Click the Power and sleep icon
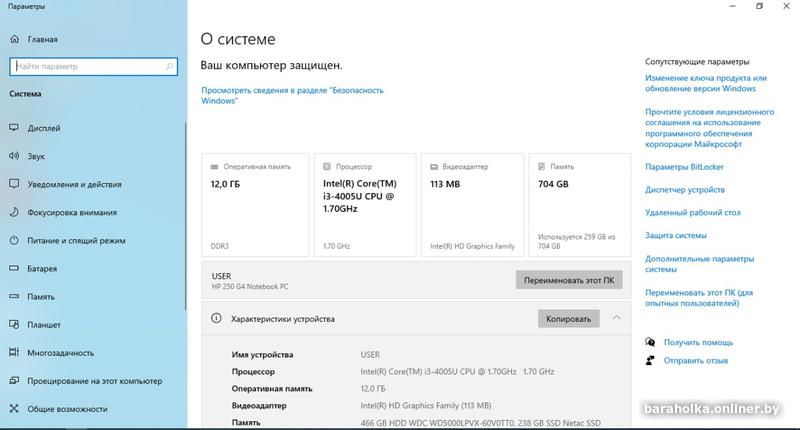Image resolution: width=800 pixels, height=430 pixels. pyautogui.click(x=14, y=240)
